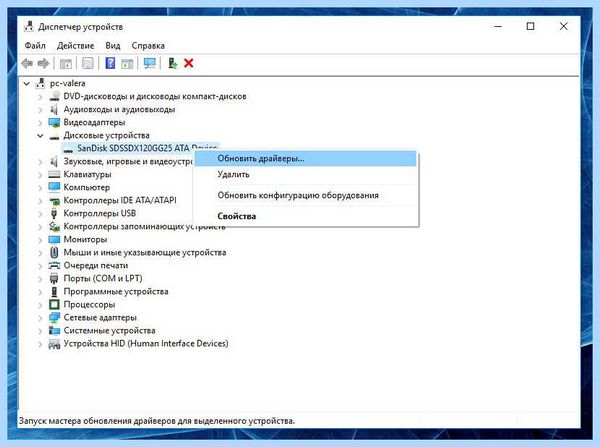Viewport: 600px width, 447px height.
Task: Click the Мыши mouse category icon
Action: click(54, 253)
